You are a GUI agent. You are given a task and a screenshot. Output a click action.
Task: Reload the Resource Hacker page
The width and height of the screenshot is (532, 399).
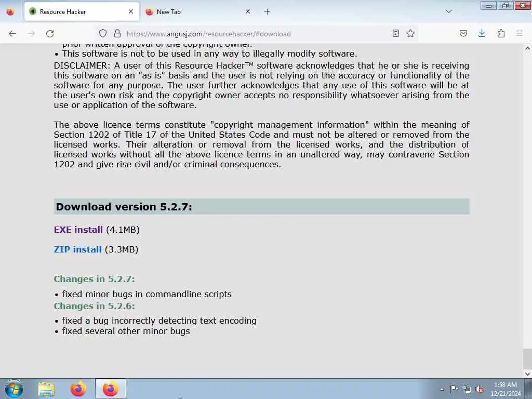[50, 34]
